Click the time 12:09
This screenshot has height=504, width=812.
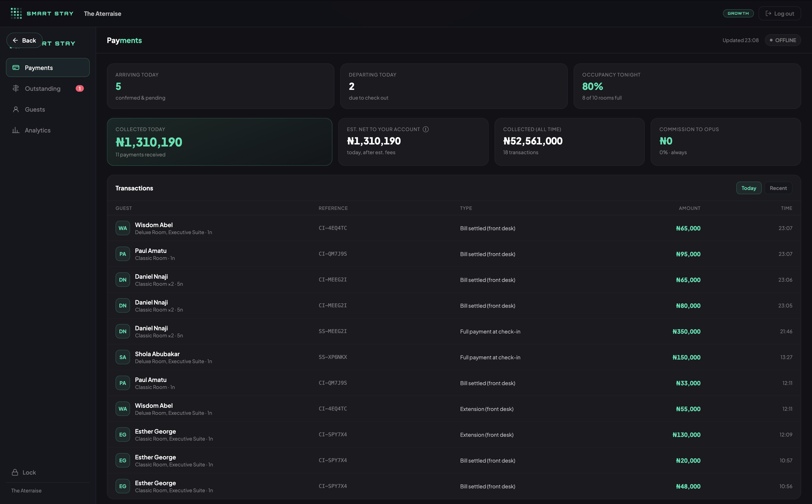click(x=786, y=435)
